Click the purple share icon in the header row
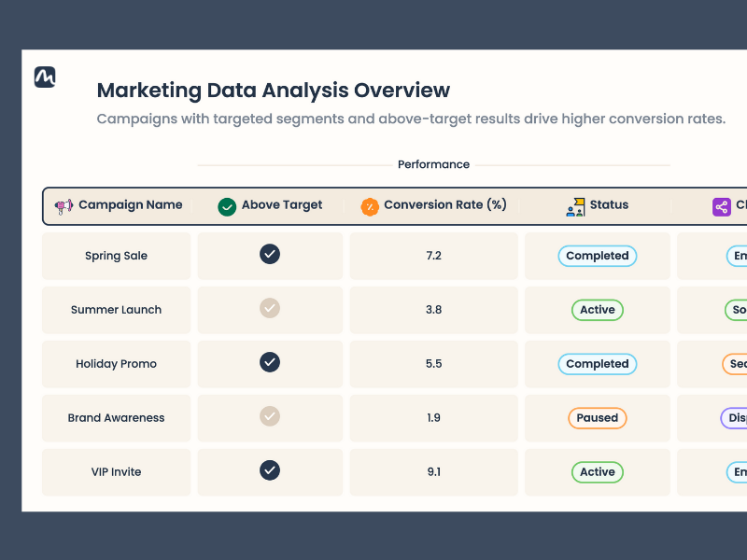The width and height of the screenshot is (747, 560). (721, 206)
